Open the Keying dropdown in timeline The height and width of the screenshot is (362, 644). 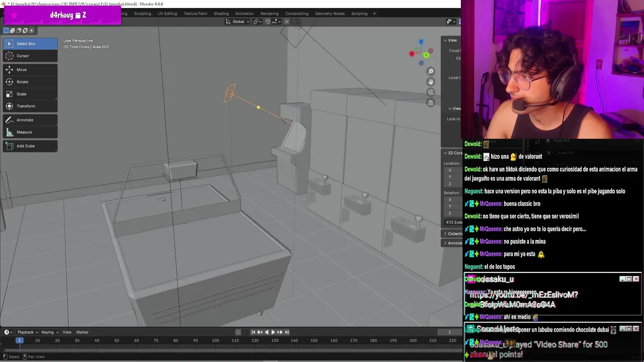coord(49,332)
